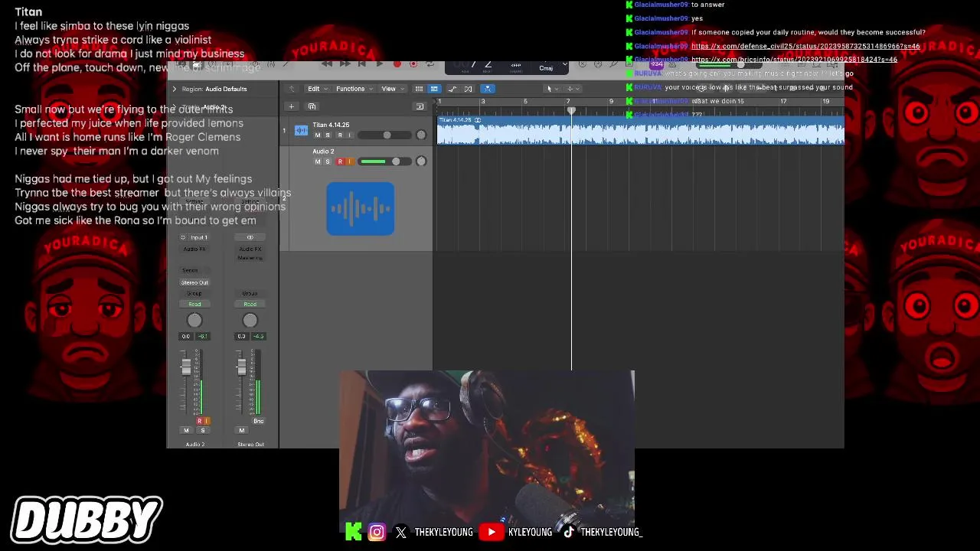Click the Titan 4.14.25 track pan knob
980x551 pixels.
420,135
